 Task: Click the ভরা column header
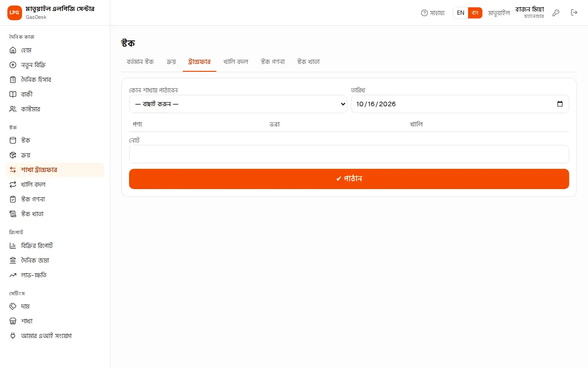[x=275, y=125]
